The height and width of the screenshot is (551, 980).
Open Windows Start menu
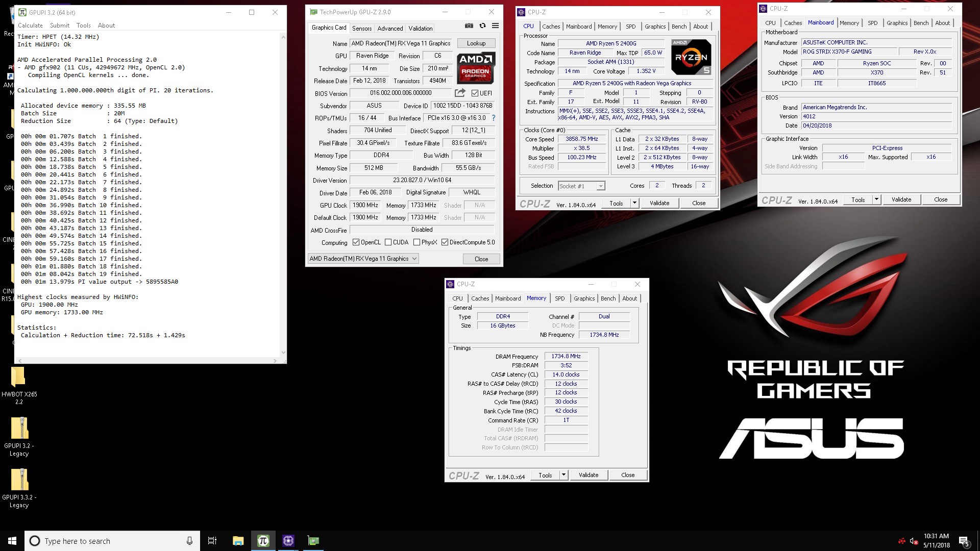[12, 541]
